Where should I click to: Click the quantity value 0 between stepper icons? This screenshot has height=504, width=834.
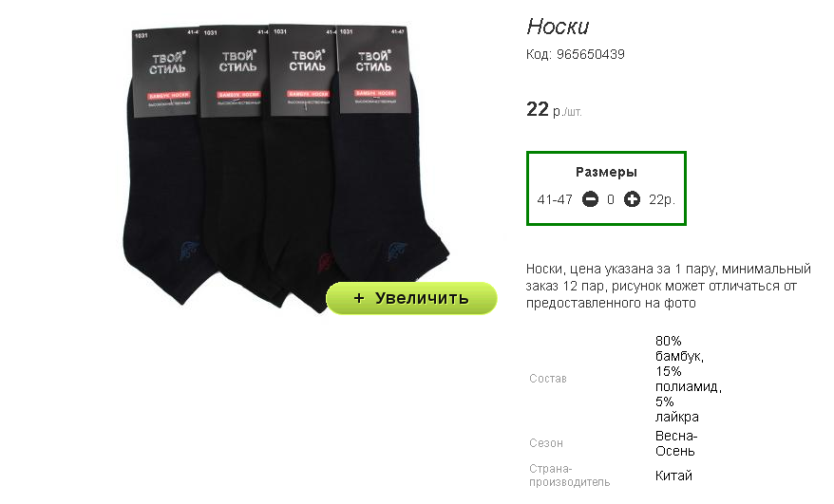pyautogui.click(x=611, y=199)
